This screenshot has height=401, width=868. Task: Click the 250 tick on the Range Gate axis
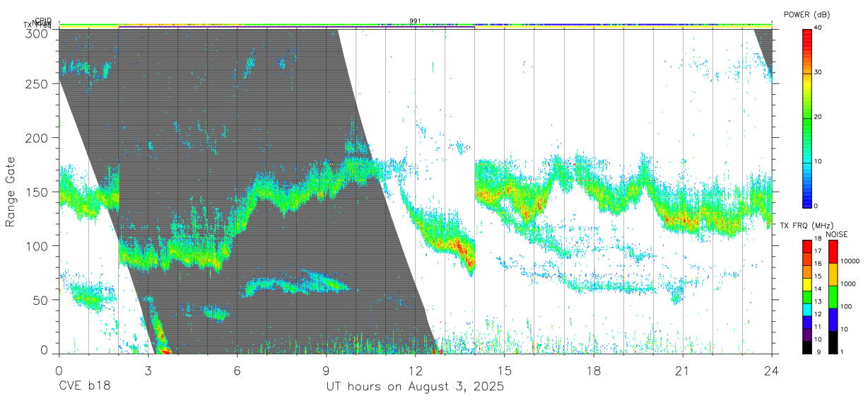(37, 83)
